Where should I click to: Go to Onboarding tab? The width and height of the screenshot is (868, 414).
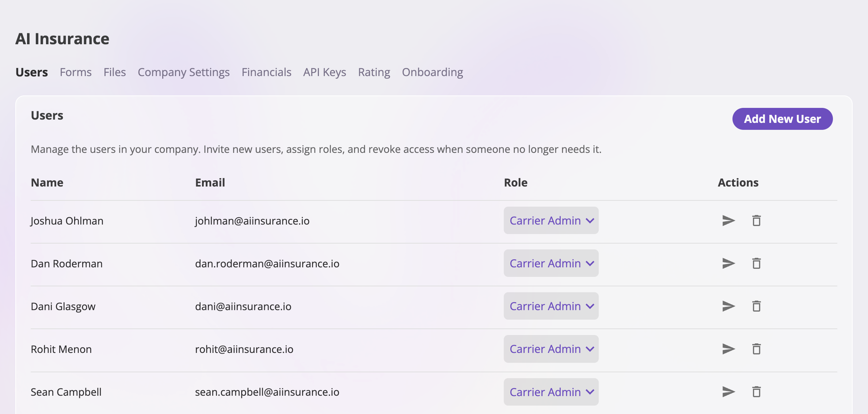point(433,72)
